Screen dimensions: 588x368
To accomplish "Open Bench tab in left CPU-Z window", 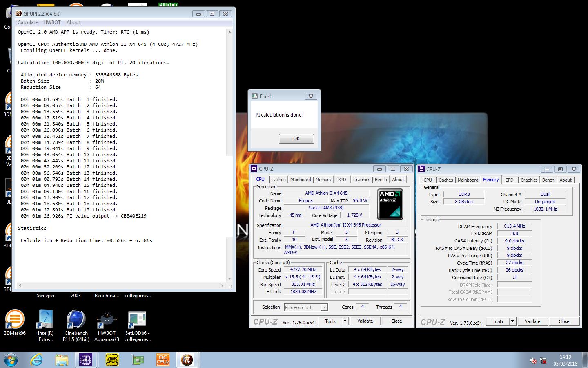I will coord(381,180).
